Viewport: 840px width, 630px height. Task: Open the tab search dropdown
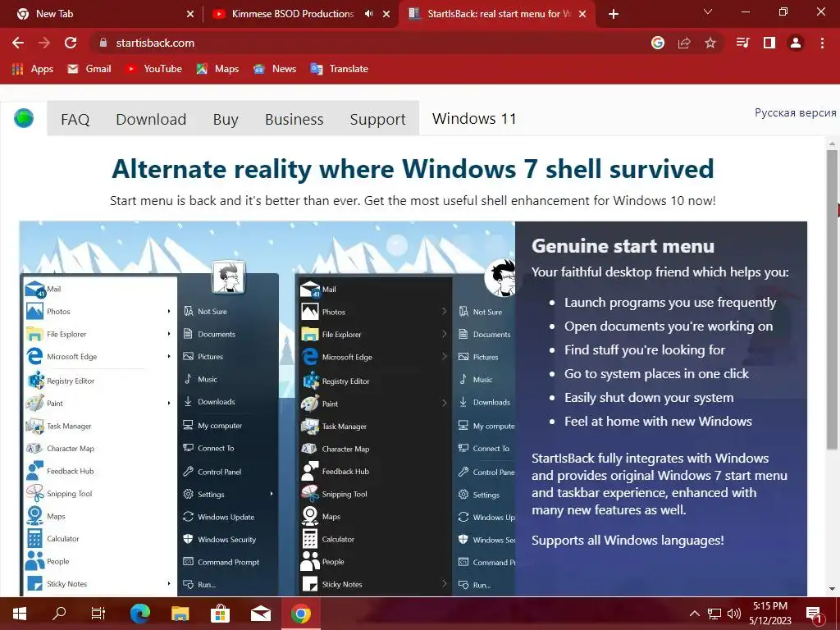pos(708,11)
